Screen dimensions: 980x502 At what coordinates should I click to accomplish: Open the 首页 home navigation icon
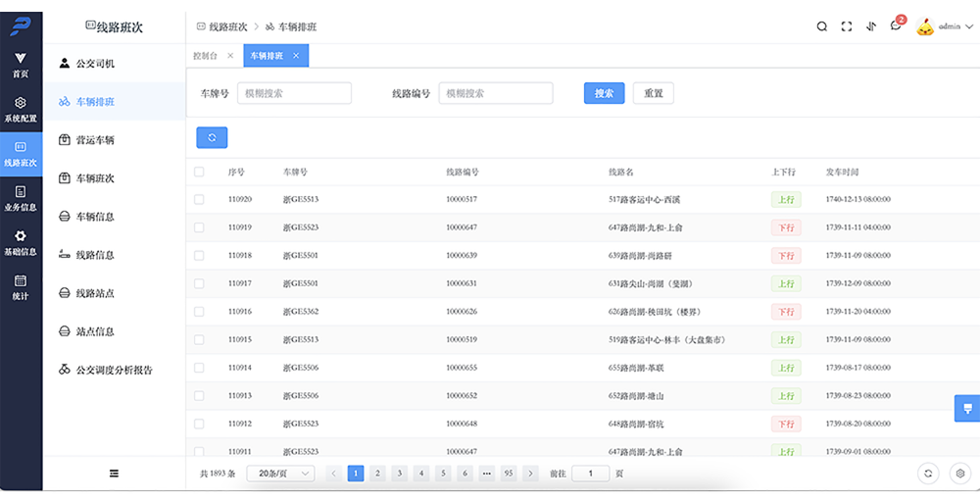point(21,65)
